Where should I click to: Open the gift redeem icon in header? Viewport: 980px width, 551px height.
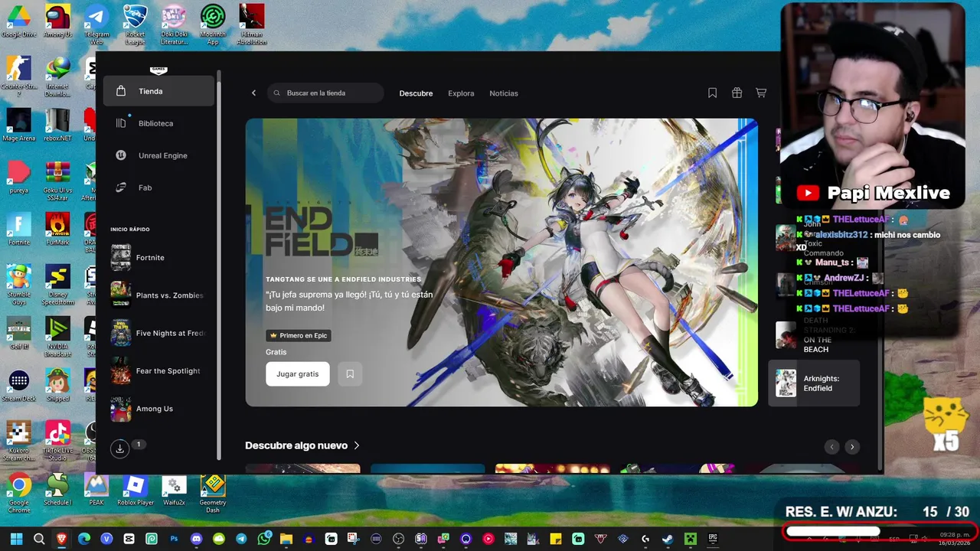(737, 93)
